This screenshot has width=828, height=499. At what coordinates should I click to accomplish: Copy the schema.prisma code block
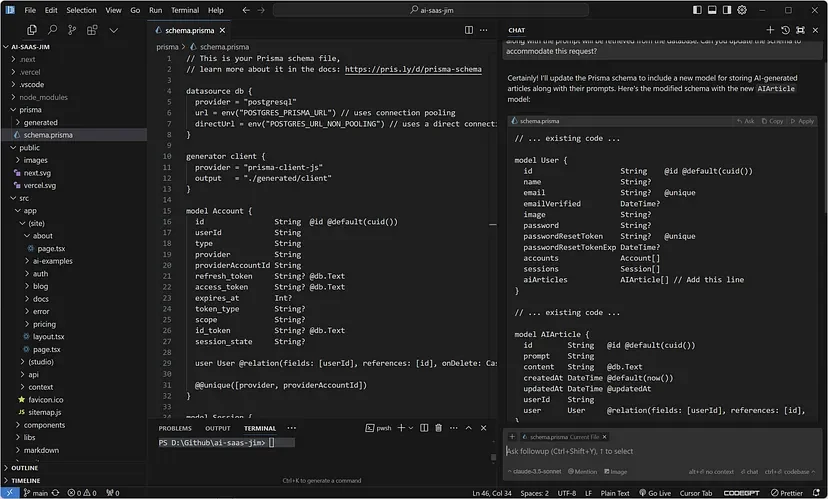pyautogui.click(x=772, y=121)
